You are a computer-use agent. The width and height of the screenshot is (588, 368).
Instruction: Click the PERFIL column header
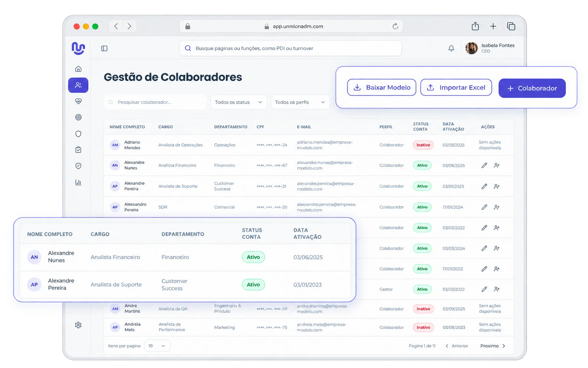(x=386, y=127)
